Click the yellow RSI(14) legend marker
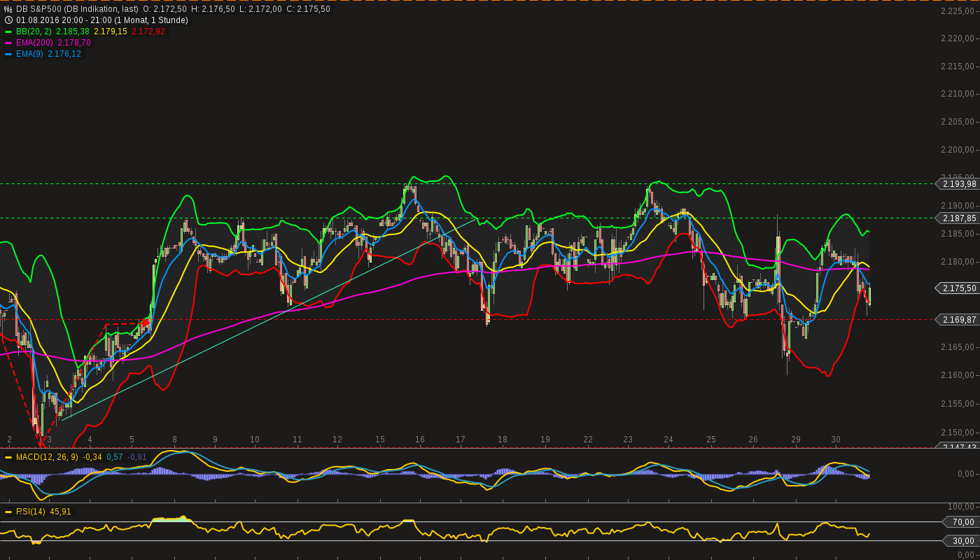Viewport: 980px width, 560px height. pos(8,512)
